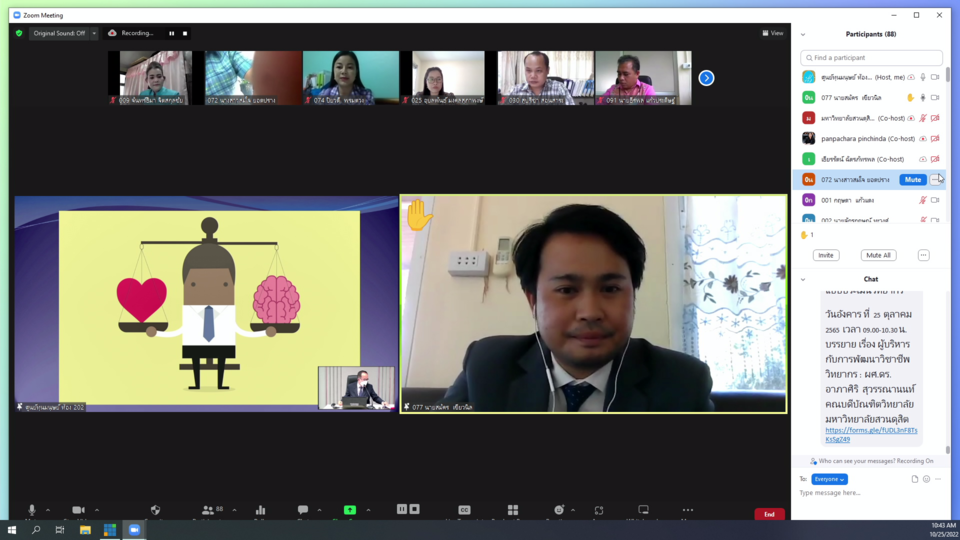Open the Polls bar chart icon
The width and height of the screenshot is (960, 540).
260,509
